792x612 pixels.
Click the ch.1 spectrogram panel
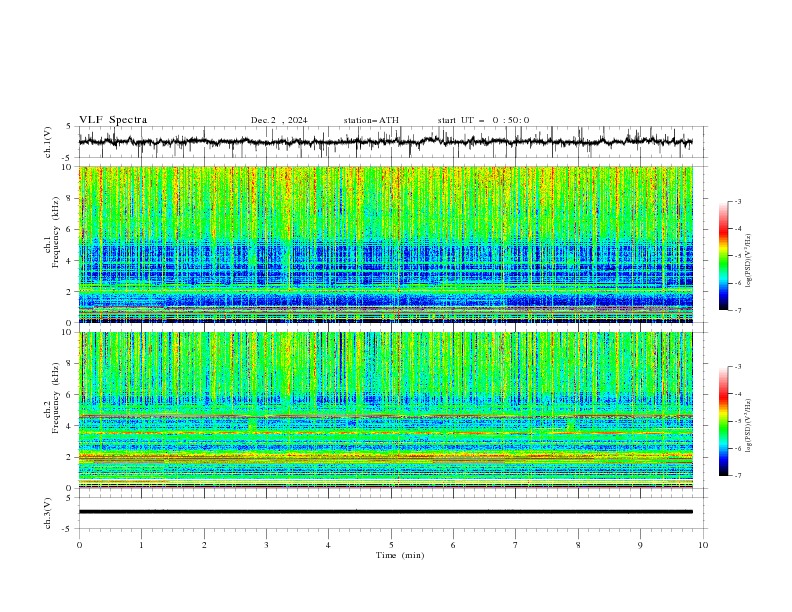[x=386, y=244]
